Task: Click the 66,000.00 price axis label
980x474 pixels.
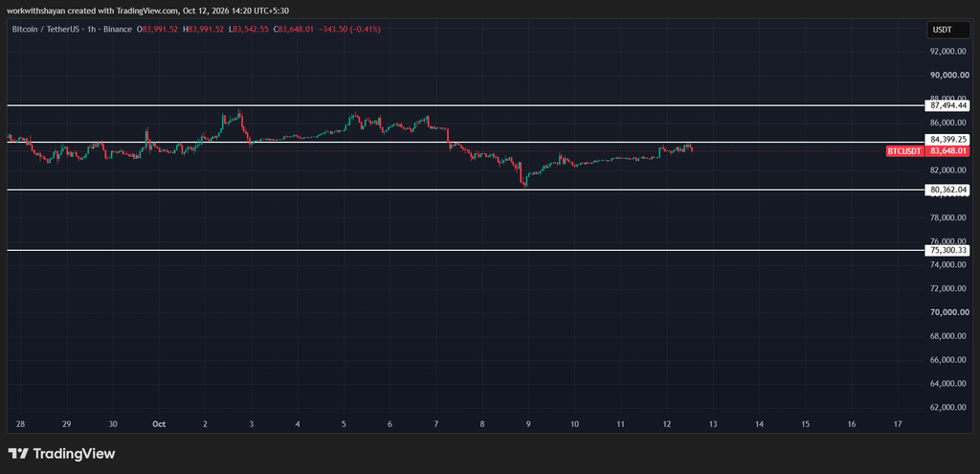Action: tap(948, 359)
